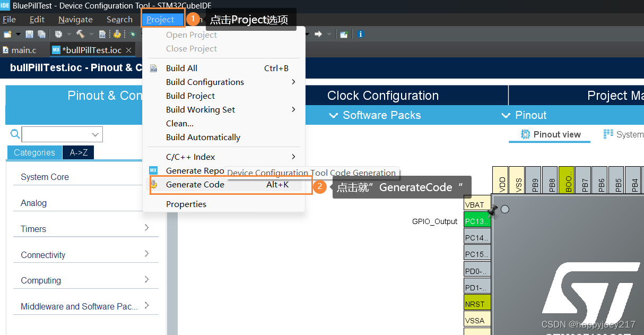
Task: Click the blue information icon in toolbar
Action: [x=361, y=34]
